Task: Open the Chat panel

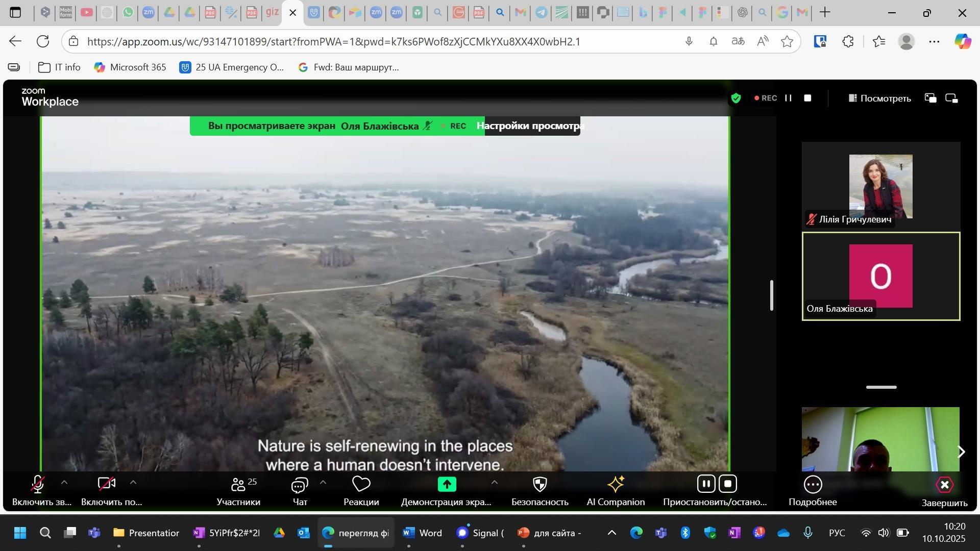Action: tap(300, 485)
